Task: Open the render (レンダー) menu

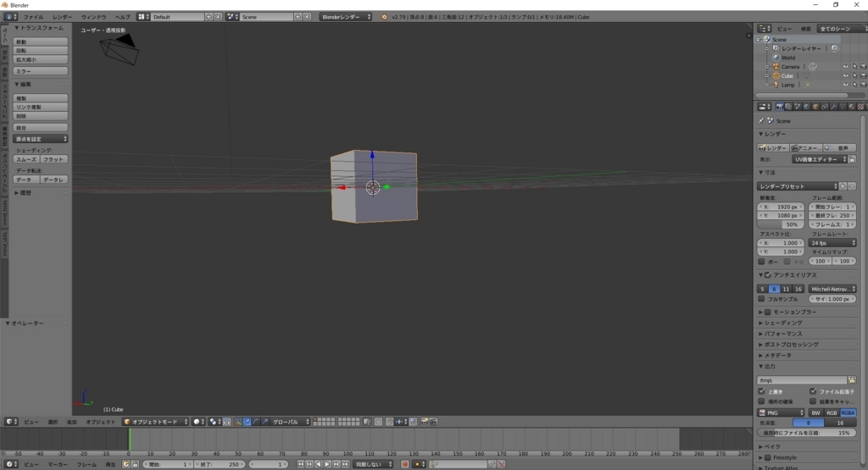Action: pyautogui.click(x=62, y=17)
